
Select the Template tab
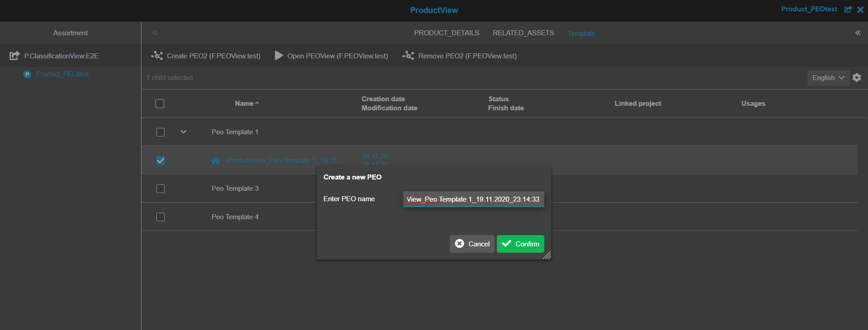pos(581,33)
